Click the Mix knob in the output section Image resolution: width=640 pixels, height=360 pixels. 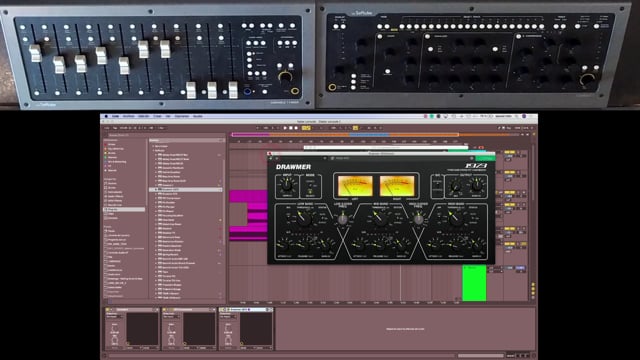point(456,187)
